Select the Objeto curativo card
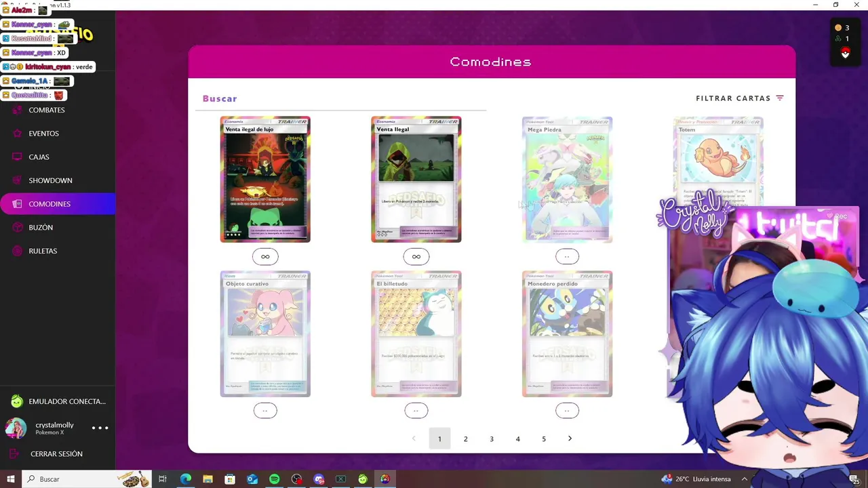This screenshot has width=868, height=488. 265,333
